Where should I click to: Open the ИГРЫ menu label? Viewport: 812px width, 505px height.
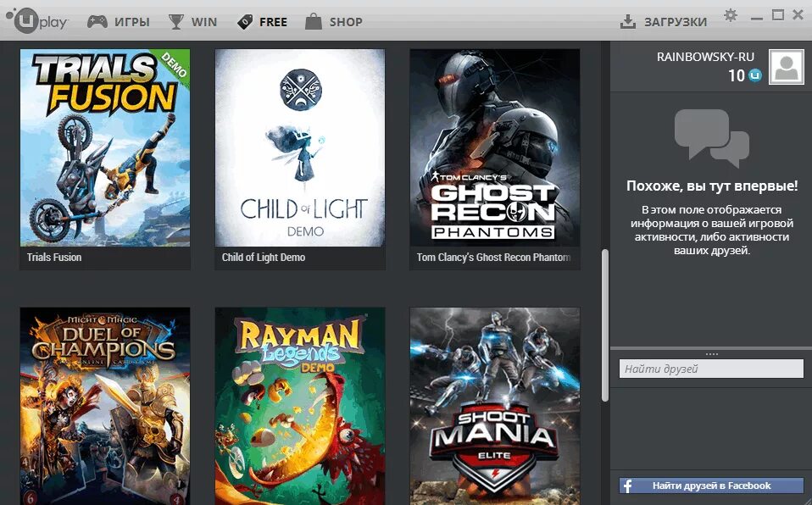tap(132, 22)
